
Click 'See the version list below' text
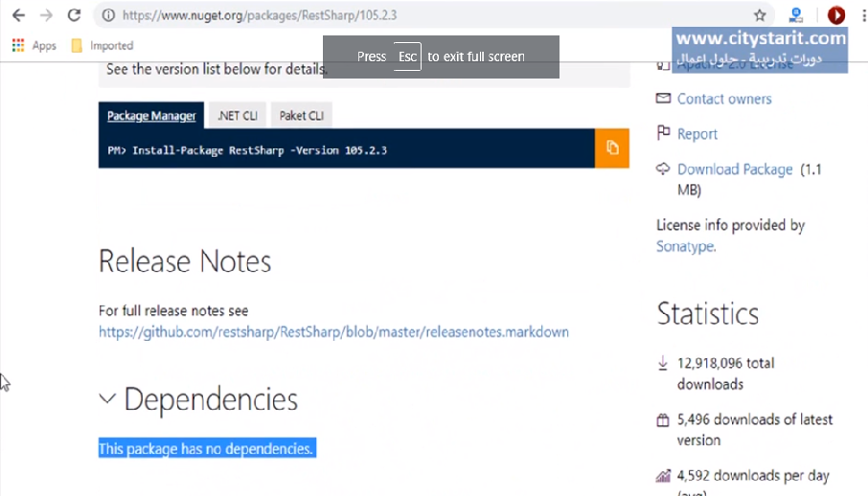pyautogui.click(x=216, y=69)
